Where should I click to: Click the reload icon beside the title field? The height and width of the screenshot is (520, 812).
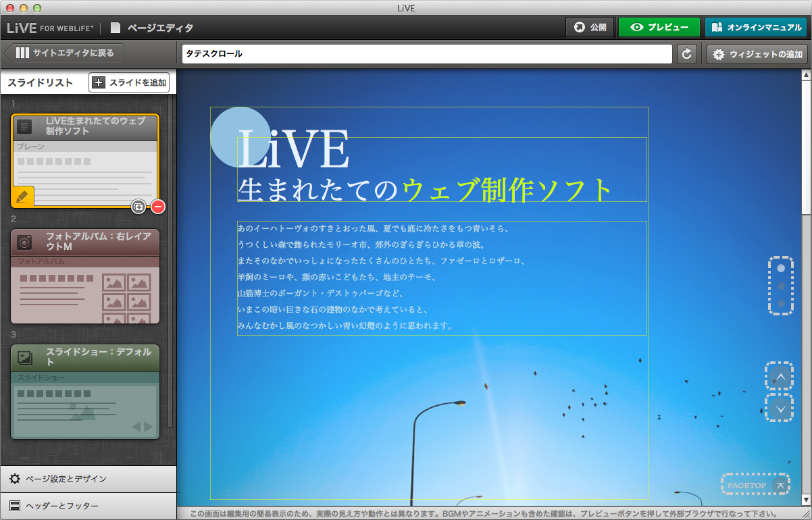pos(688,54)
